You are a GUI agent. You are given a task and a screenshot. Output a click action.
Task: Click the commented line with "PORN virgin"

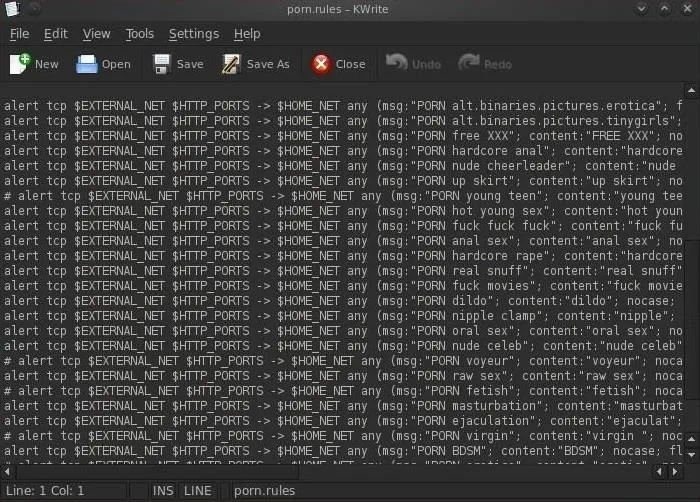click(x=343, y=436)
